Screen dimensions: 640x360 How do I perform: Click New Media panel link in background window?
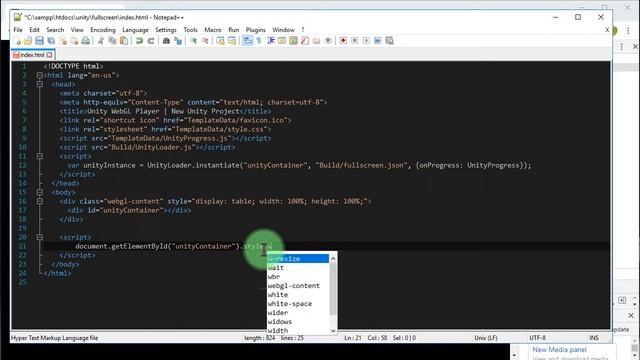coord(560,350)
